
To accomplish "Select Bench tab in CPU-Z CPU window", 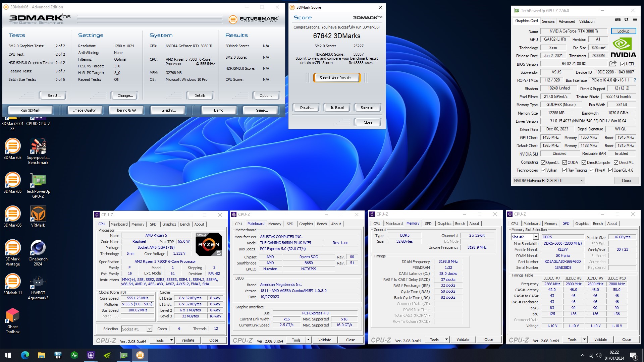I will coord(185,224).
